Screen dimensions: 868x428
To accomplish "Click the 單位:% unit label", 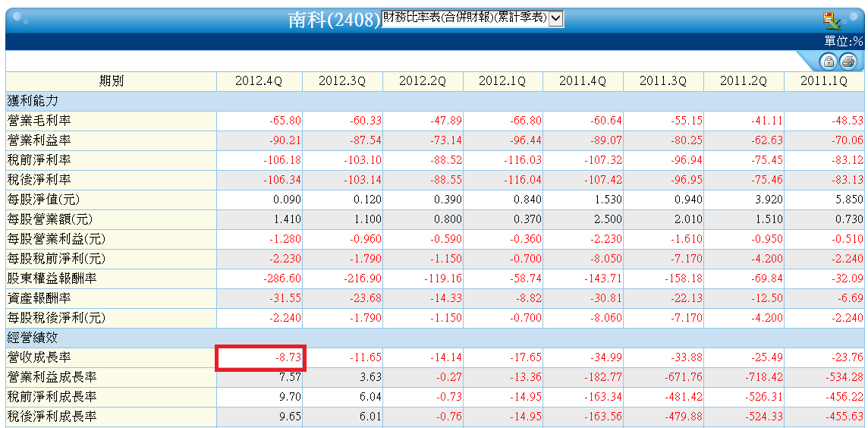I will [844, 41].
